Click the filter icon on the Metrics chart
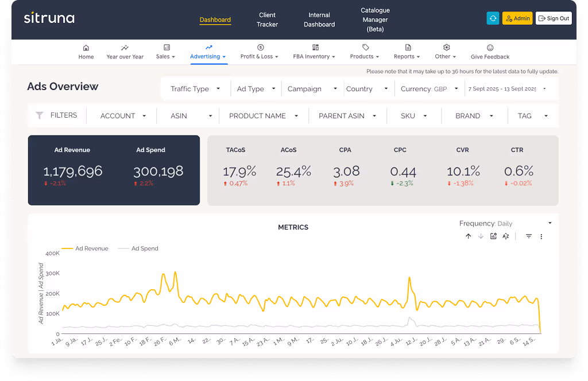 point(528,236)
